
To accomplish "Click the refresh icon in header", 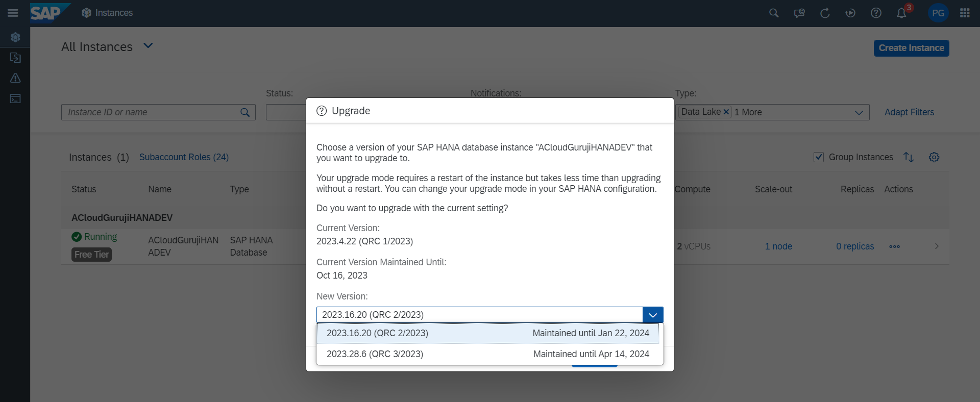I will click(825, 13).
